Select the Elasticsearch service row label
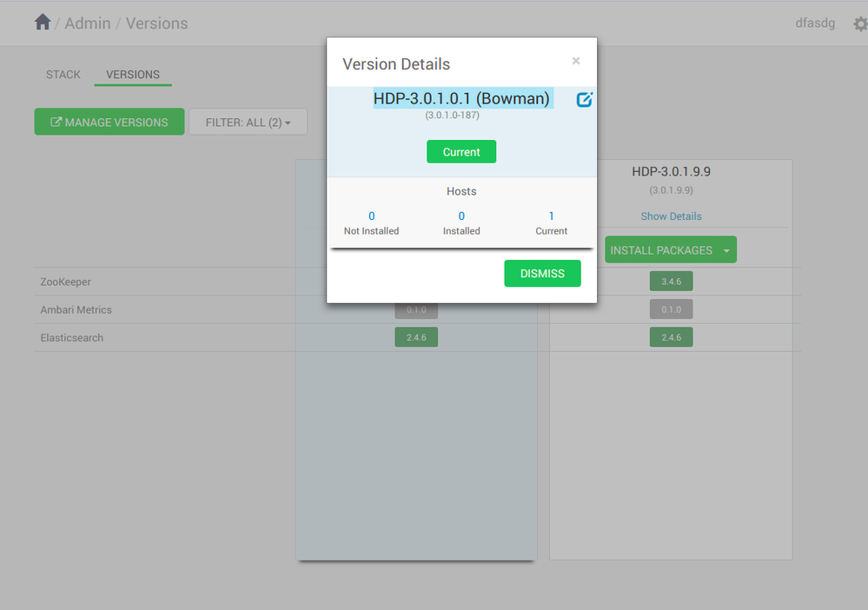This screenshot has height=610, width=868. [71, 338]
